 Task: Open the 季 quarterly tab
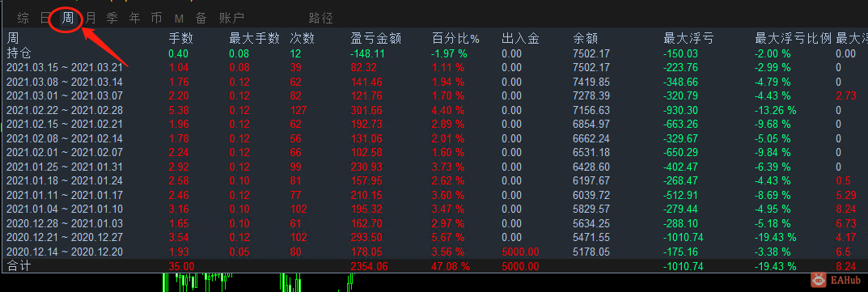coord(112,19)
